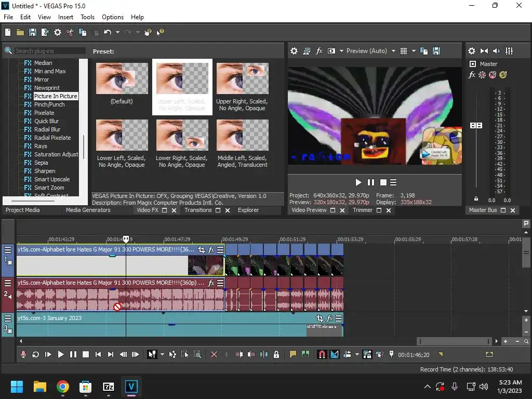The image size is (532, 399).
Task: Copy preview snapshot to clipboard
Action: tap(424, 51)
